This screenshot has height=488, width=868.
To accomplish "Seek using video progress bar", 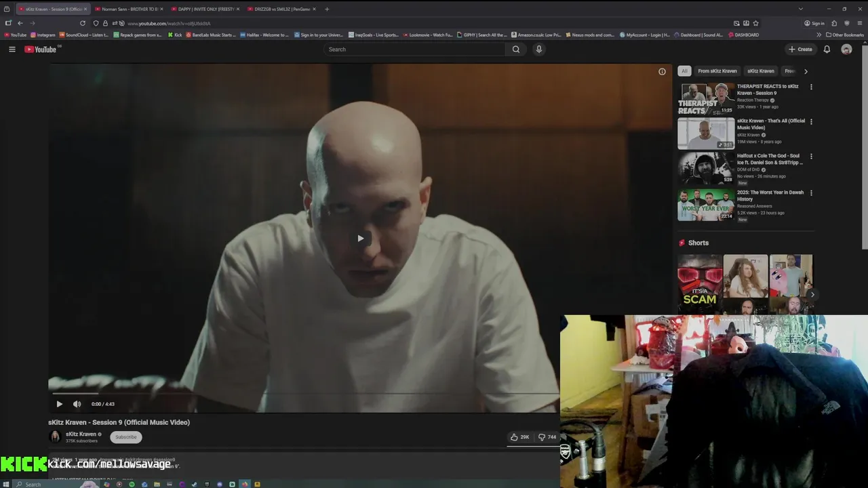I will pyautogui.click(x=305, y=393).
